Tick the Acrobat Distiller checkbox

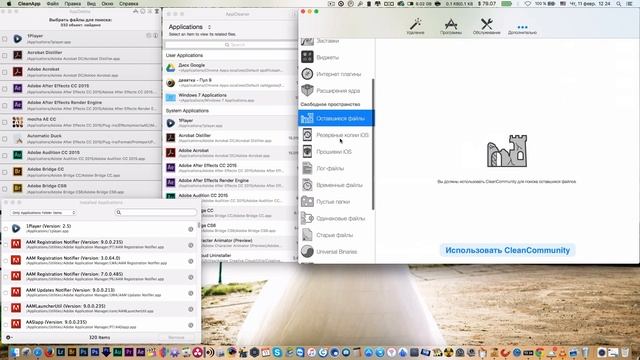click(5, 55)
